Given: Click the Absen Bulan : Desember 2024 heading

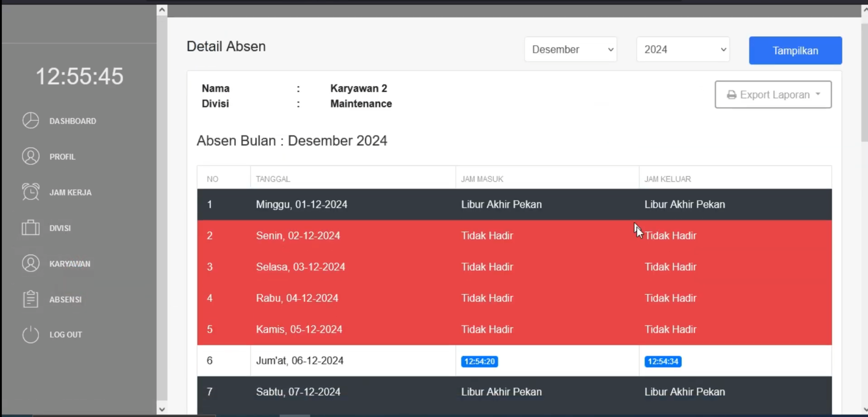Looking at the screenshot, I should pos(292,141).
